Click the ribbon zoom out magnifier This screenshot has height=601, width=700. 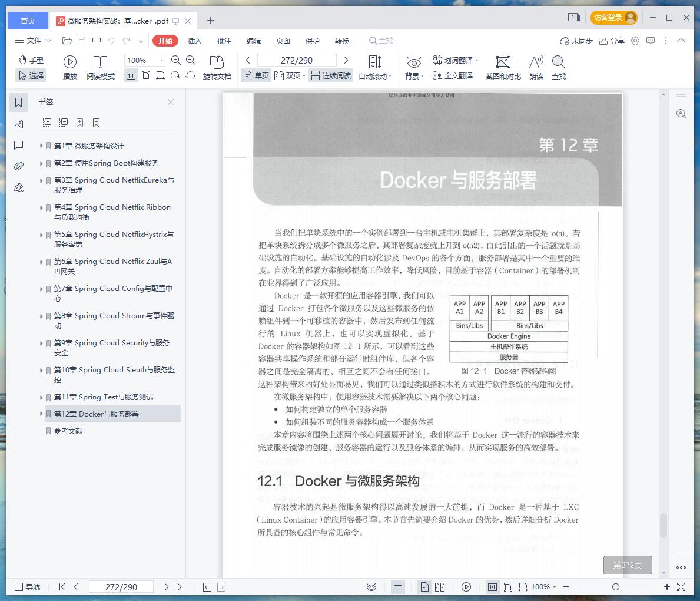click(176, 60)
